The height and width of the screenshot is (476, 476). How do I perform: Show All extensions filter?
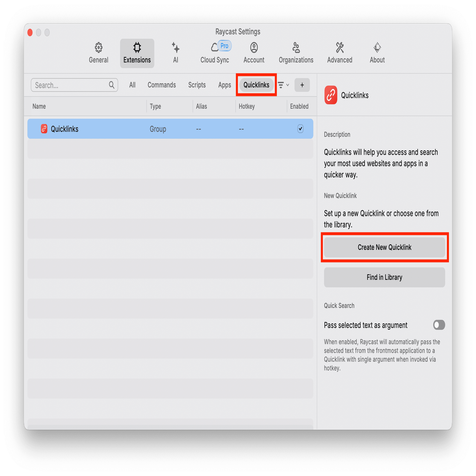click(132, 85)
